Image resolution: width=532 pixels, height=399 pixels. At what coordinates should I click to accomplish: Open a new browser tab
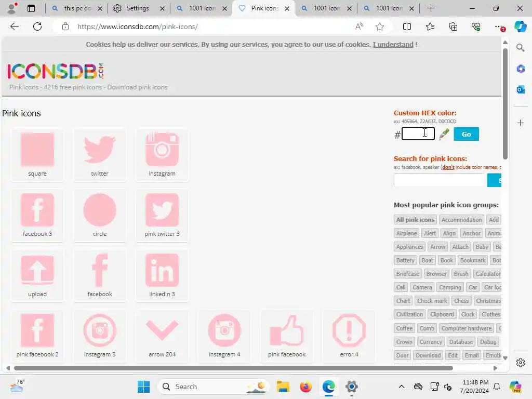431,8
